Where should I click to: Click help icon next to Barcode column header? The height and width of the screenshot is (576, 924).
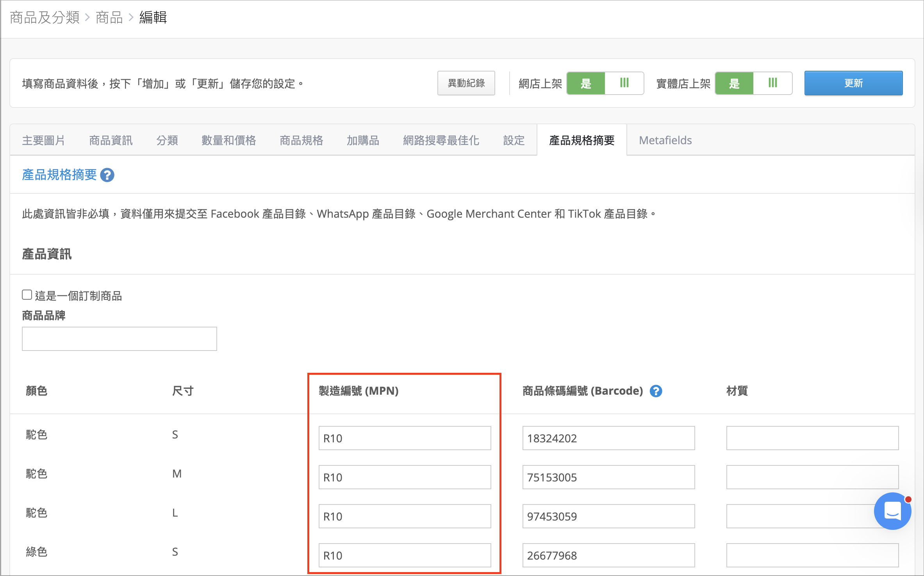(656, 391)
